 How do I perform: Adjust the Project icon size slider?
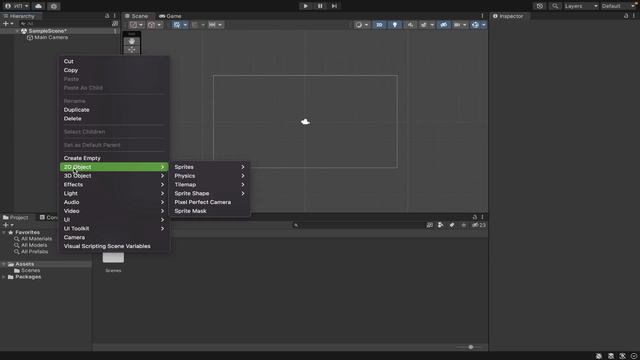click(470, 347)
